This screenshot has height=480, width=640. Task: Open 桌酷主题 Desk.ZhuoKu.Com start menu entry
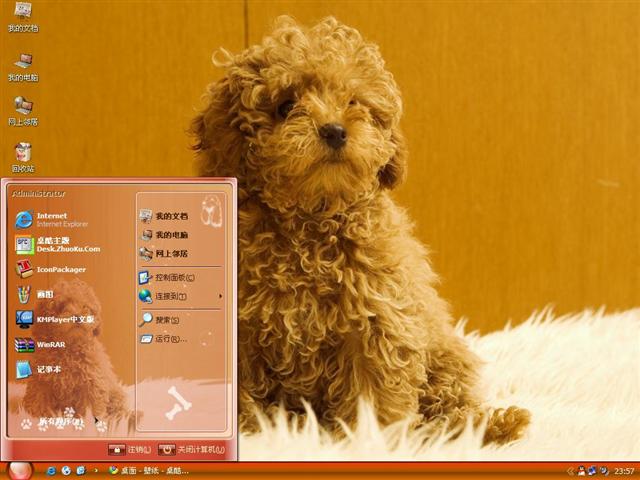[58, 244]
